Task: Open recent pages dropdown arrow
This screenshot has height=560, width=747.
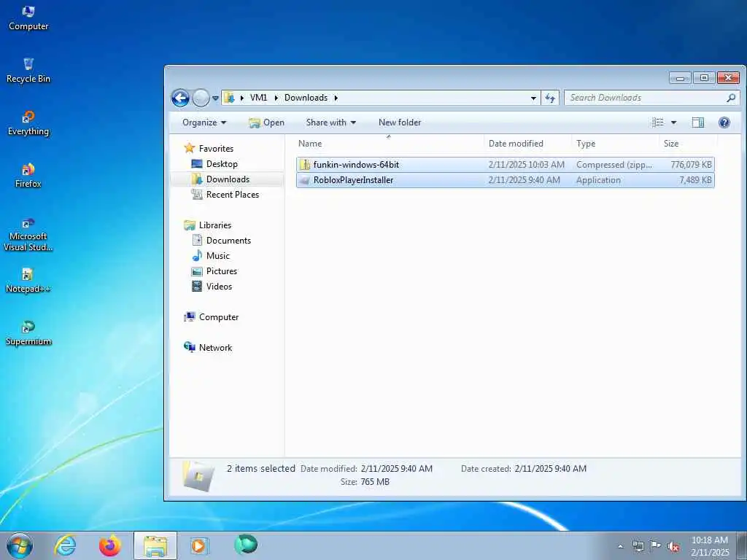Action: coord(215,98)
